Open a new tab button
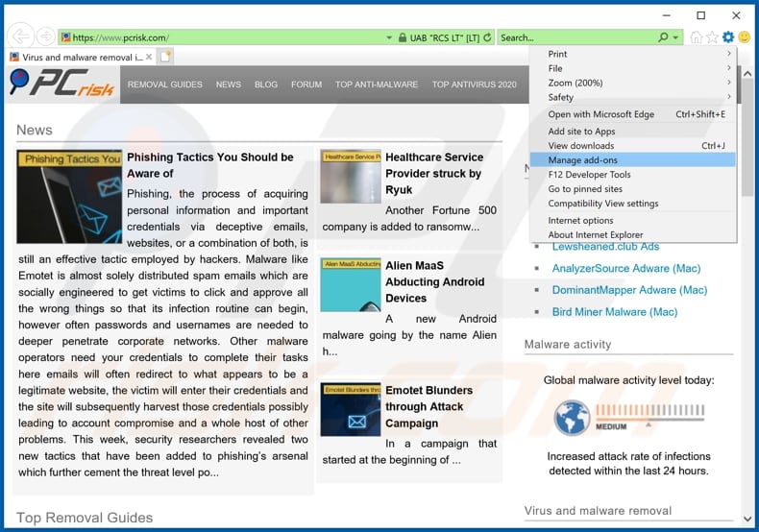The height and width of the screenshot is (532, 759). coord(165,57)
